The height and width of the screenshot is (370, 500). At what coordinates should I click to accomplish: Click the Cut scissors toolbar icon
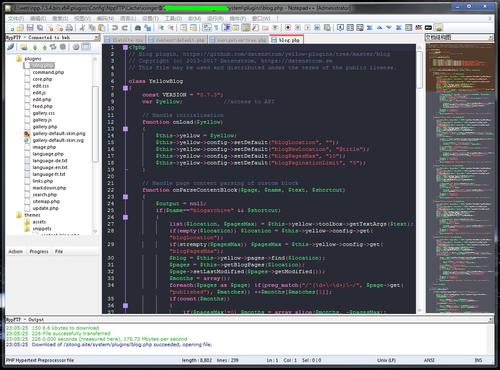coord(82,28)
